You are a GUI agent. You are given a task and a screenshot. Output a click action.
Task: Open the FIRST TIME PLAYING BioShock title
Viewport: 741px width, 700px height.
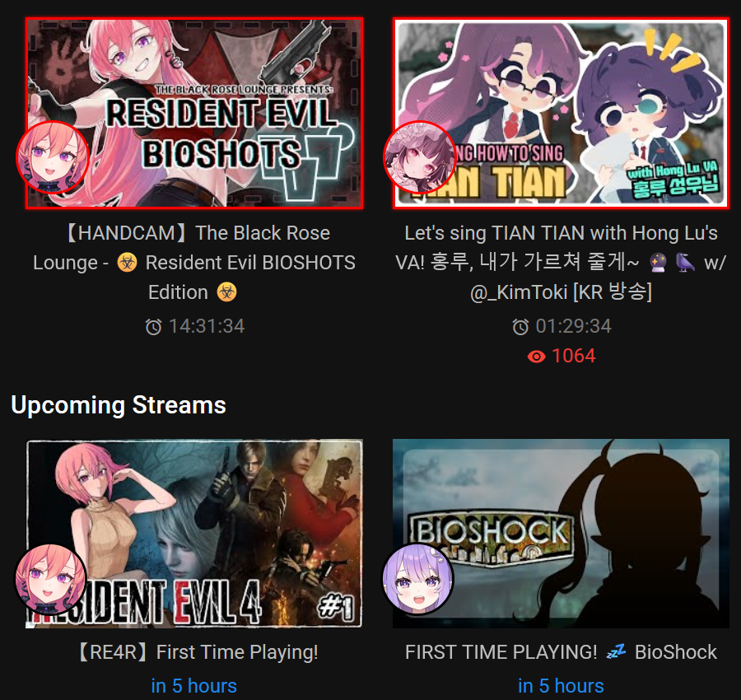[561, 652]
